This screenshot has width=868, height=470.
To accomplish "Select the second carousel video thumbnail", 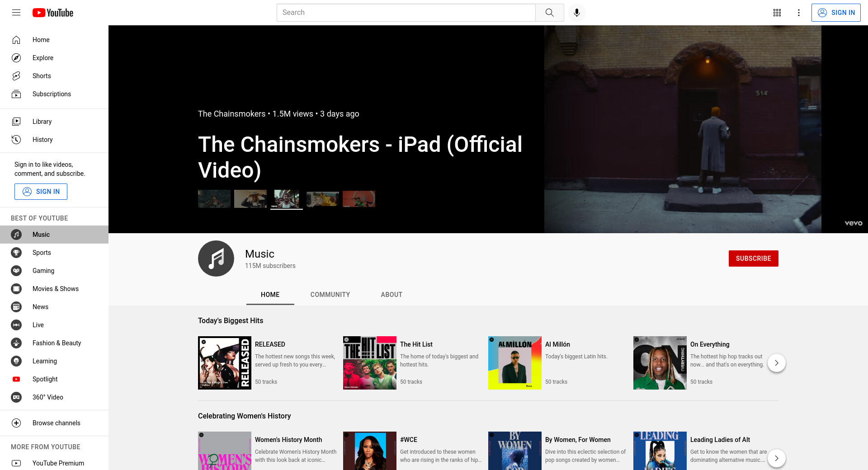I will pos(250,199).
